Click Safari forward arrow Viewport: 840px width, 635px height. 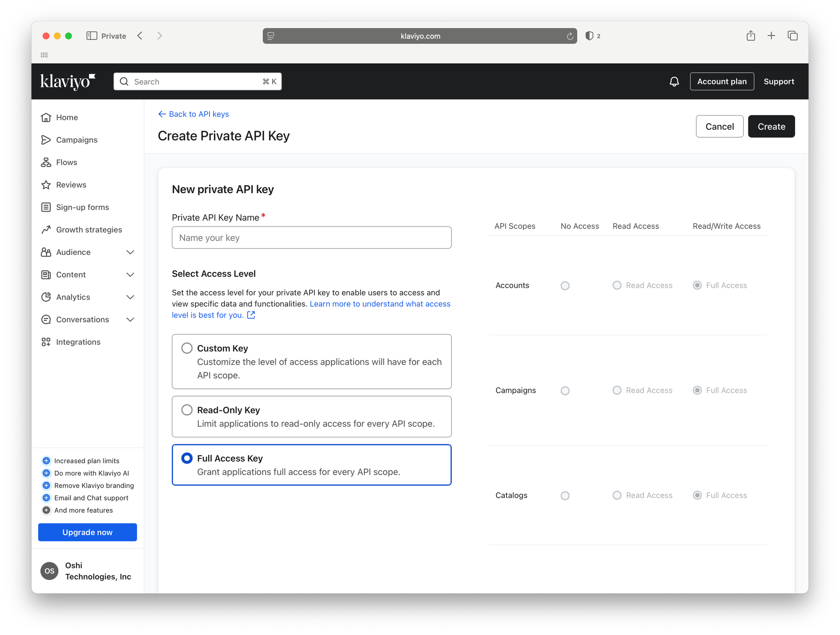(x=160, y=36)
